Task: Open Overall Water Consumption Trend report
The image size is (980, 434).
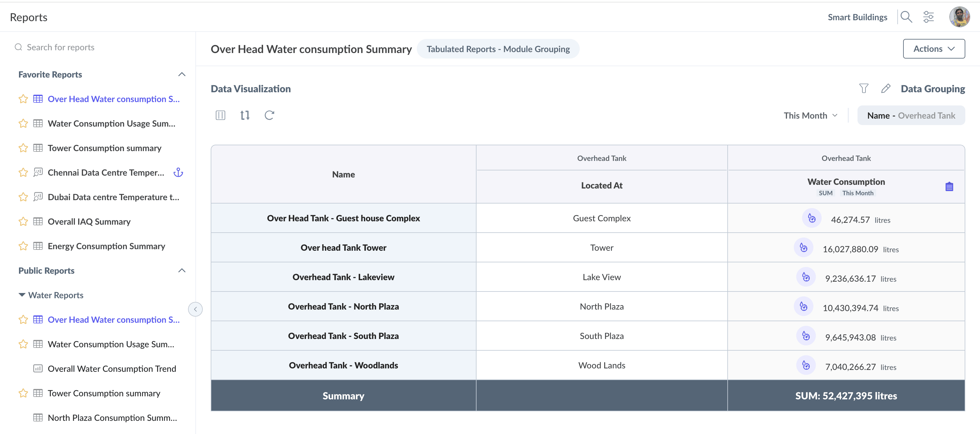Action: tap(111, 368)
